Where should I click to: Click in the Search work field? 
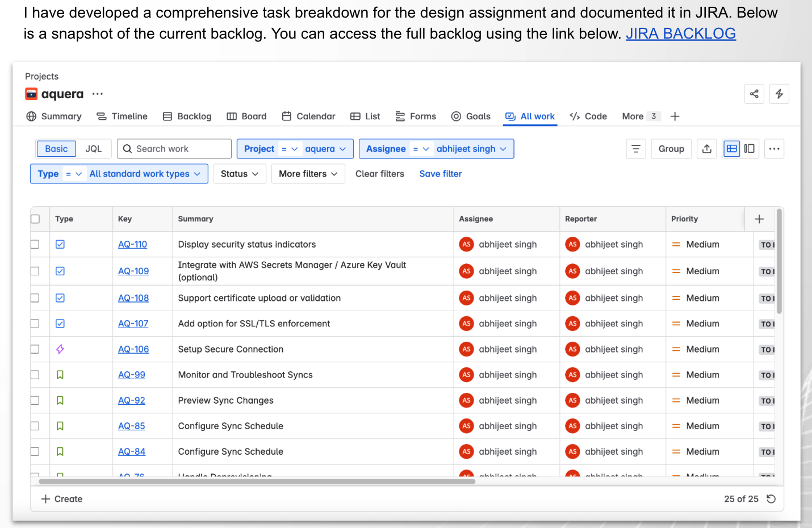pyautogui.click(x=174, y=149)
